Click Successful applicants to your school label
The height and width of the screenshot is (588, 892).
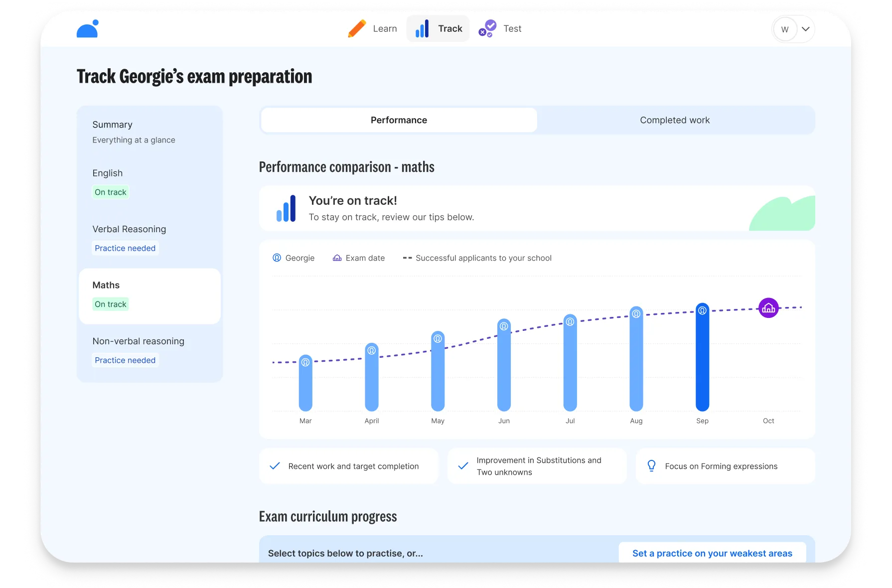483,258
